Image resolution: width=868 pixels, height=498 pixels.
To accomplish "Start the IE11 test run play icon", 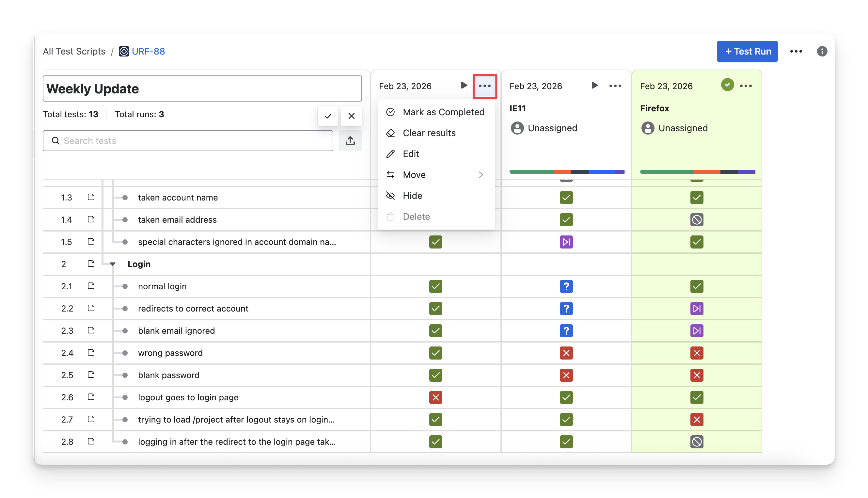I will [x=594, y=86].
